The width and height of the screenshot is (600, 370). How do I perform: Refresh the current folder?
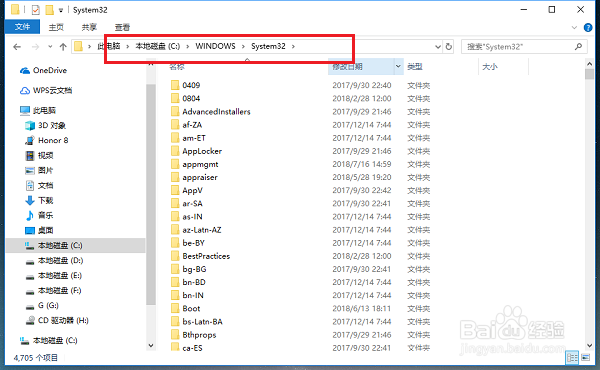(x=448, y=47)
